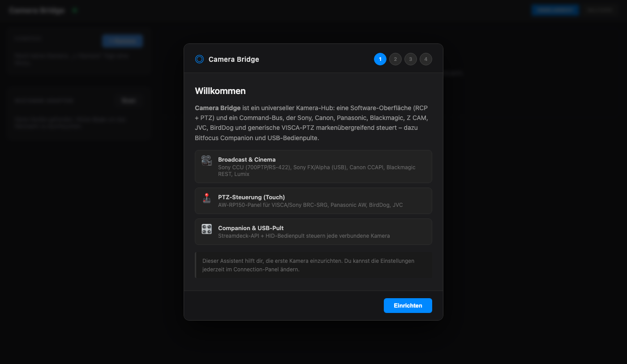The width and height of the screenshot is (627, 364).
Task: Click the blue button in the background window header
Action: click(555, 10)
